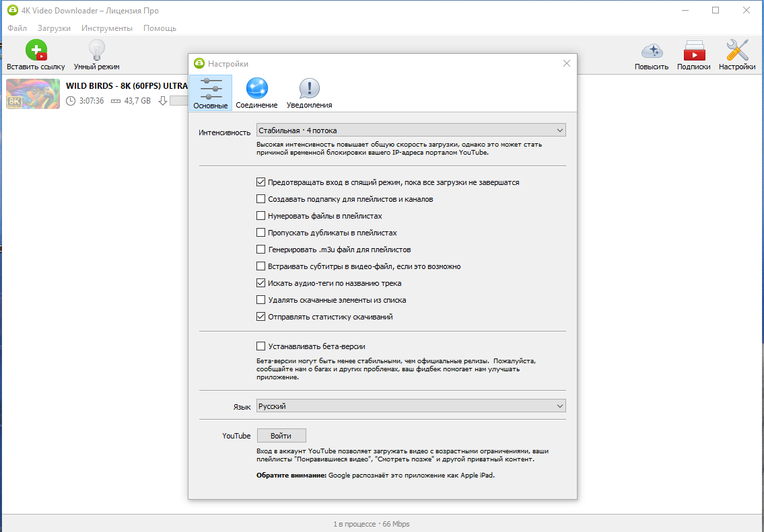Toggle Smart Mode lightbulb icon
Viewport: 764px width, 532px height.
click(x=96, y=50)
